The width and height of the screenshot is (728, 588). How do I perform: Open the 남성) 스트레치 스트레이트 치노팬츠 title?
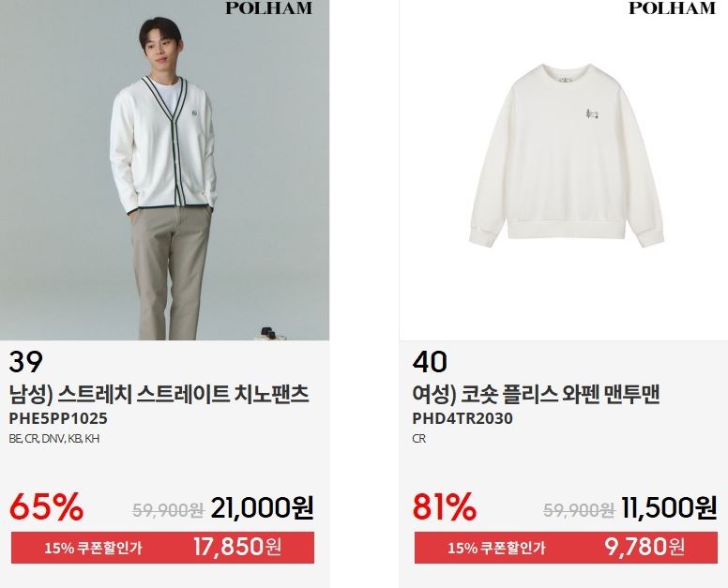pos(159,395)
